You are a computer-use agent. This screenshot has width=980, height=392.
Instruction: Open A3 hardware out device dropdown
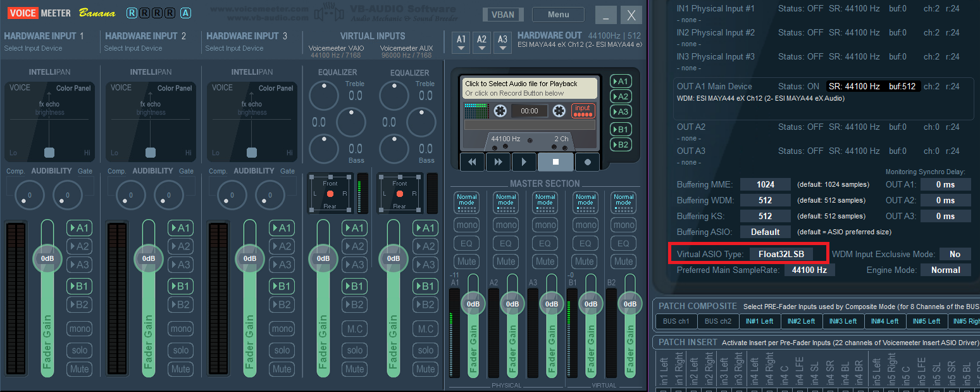click(x=502, y=42)
